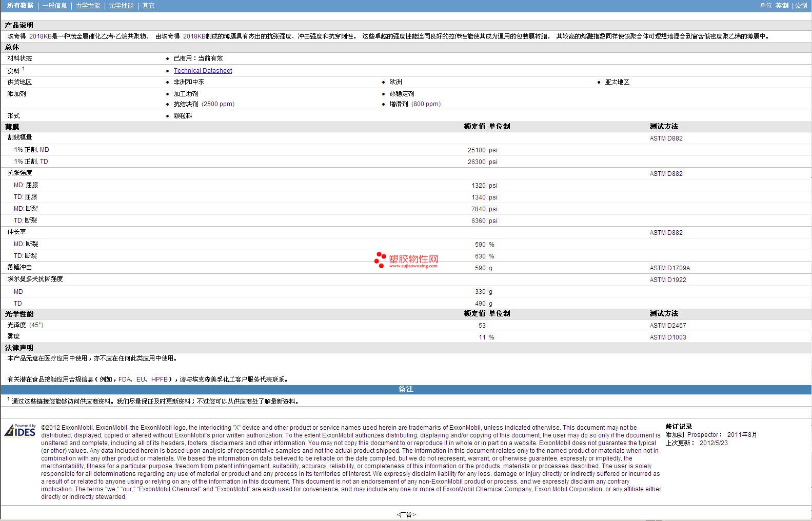The width and height of the screenshot is (812, 521).
Task: Click the ASTM D1003 test method
Action: tap(668, 337)
